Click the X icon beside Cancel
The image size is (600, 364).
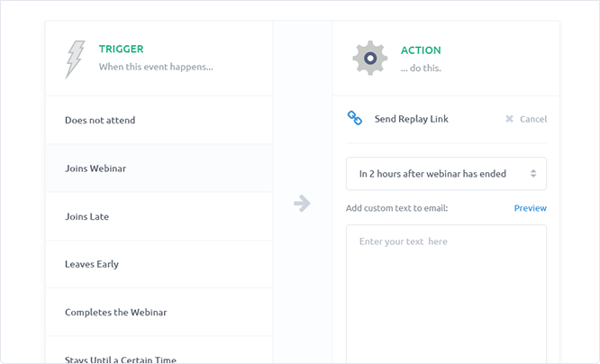pos(509,119)
